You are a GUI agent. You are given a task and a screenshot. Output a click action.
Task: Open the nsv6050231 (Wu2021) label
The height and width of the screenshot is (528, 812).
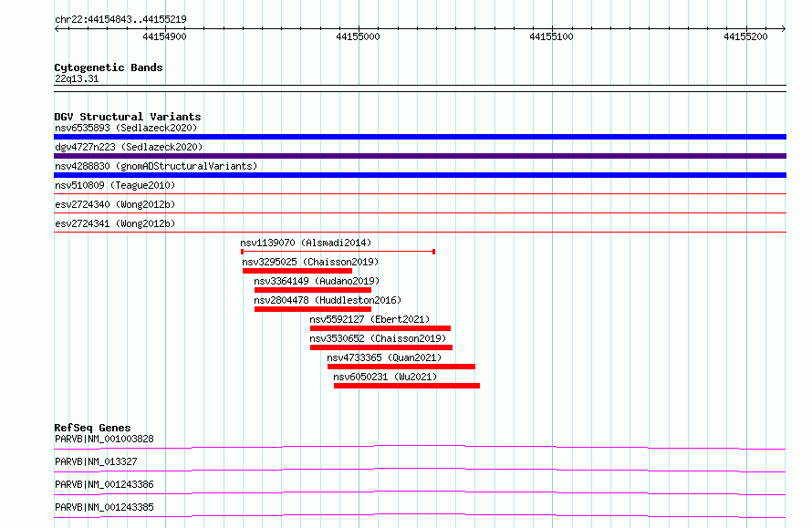385,377
